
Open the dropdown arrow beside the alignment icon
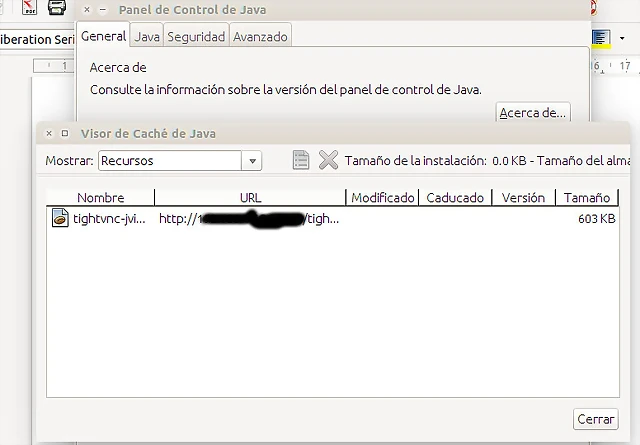click(622, 38)
